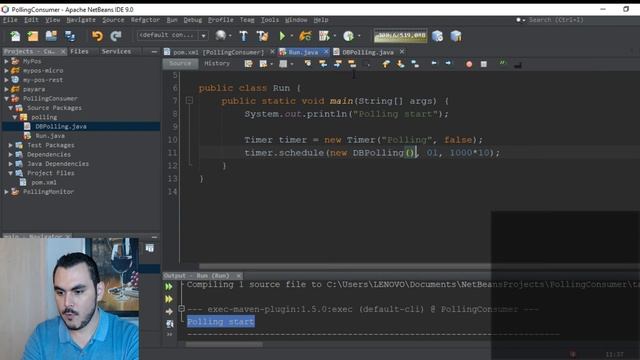Click the Find Previous Occurrence icon

pyautogui.click(x=323, y=64)
